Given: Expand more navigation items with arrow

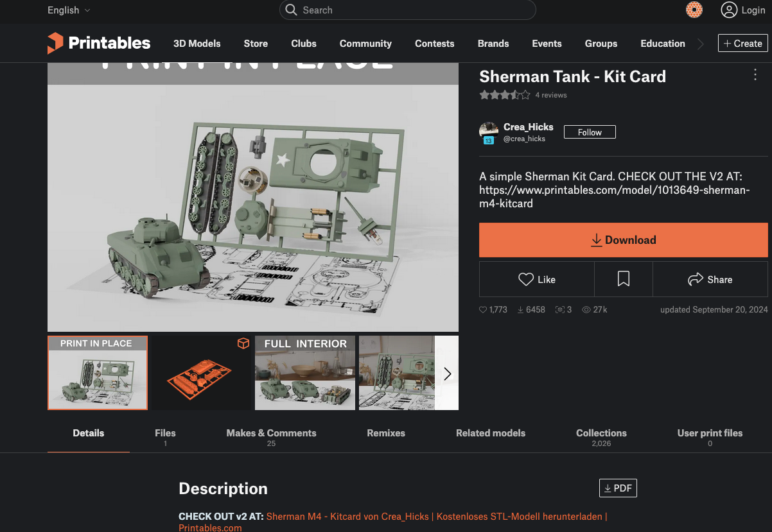Looking at the screenshot, I should click(x=701, y=44).
